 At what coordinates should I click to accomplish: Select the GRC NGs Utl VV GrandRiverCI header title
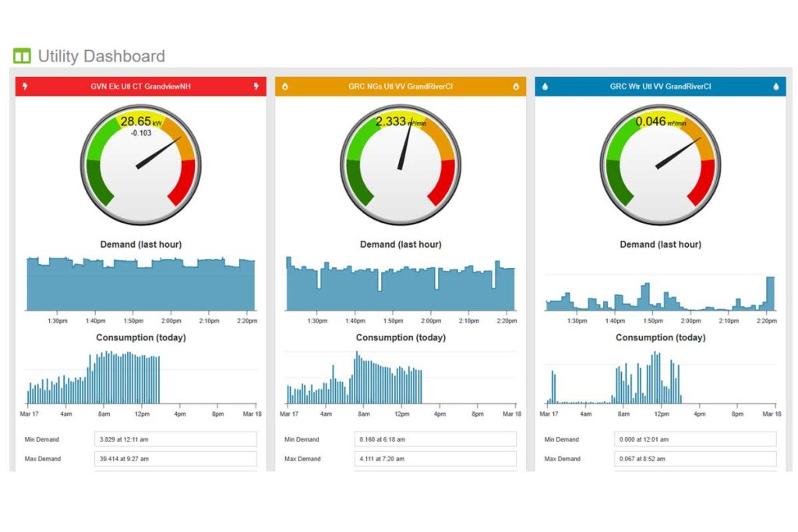(x=401, y=86)
